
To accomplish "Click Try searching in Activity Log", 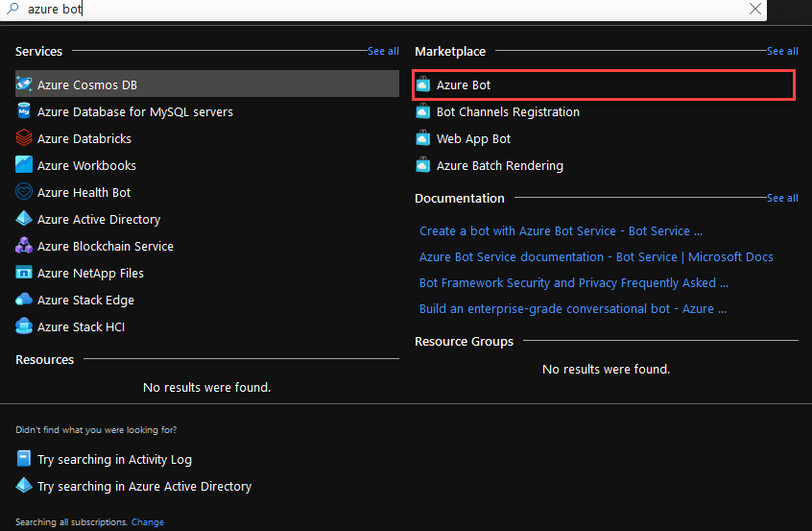I will pyautogui.click(x=114, y=460).
